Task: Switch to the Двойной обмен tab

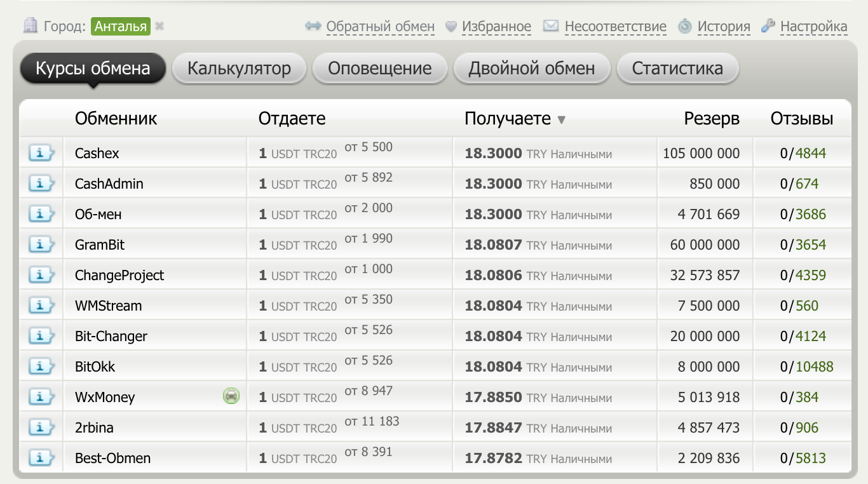Action: click(x=532, y=68)
